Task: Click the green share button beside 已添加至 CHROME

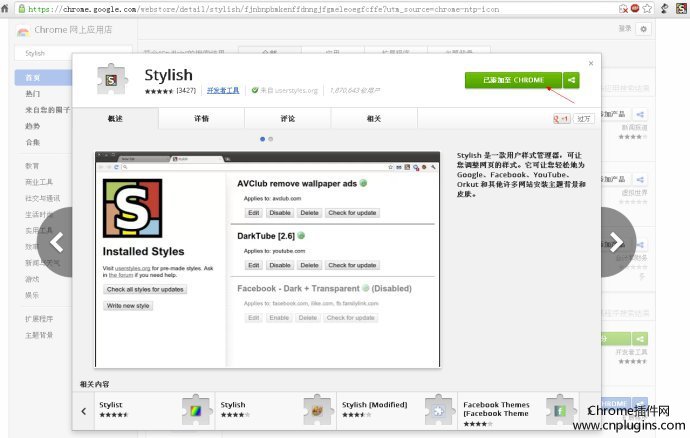Action: [x=571, y=80]
